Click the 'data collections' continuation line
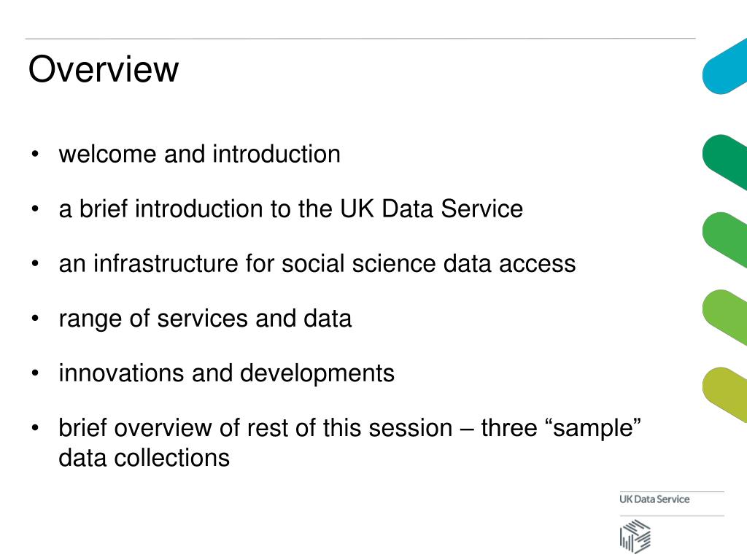This screenshot has width=747, height=560. [144, 458]
